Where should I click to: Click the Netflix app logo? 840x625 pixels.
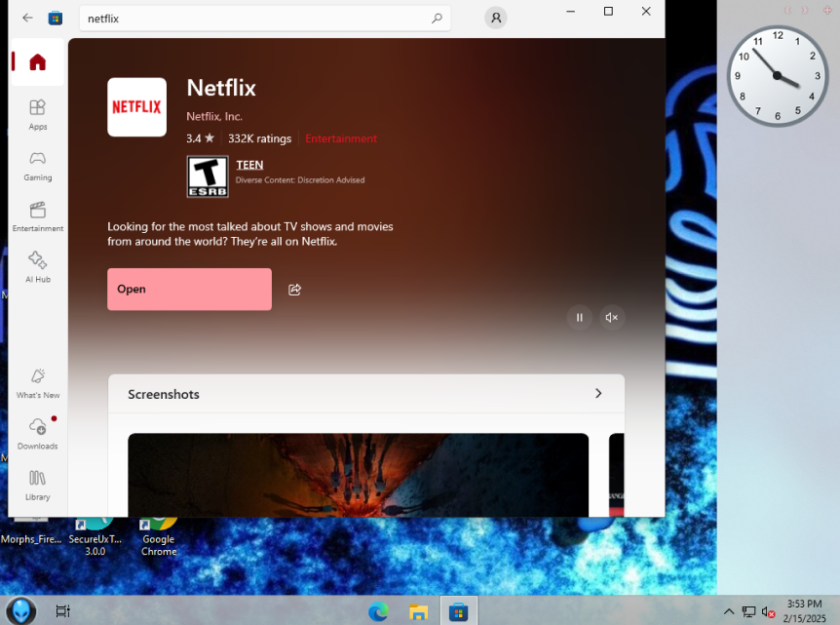tap(136, 107)
